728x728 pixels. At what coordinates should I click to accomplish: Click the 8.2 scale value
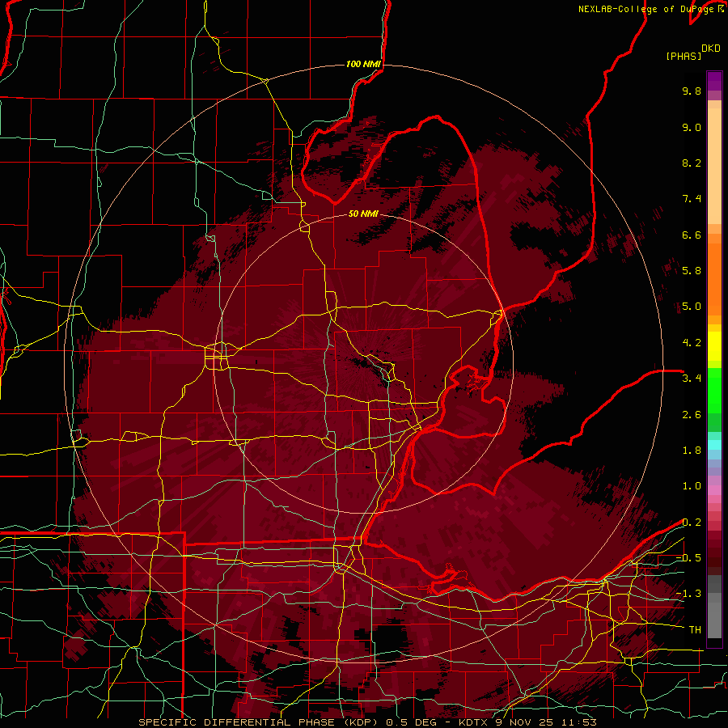click(x=692, y=163)
